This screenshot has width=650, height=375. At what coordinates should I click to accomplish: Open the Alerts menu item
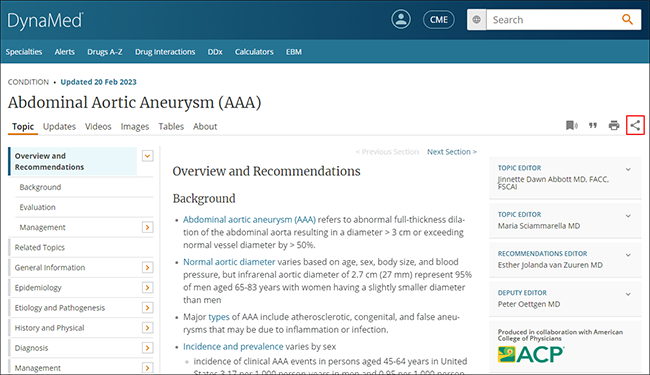pos(64,52)
